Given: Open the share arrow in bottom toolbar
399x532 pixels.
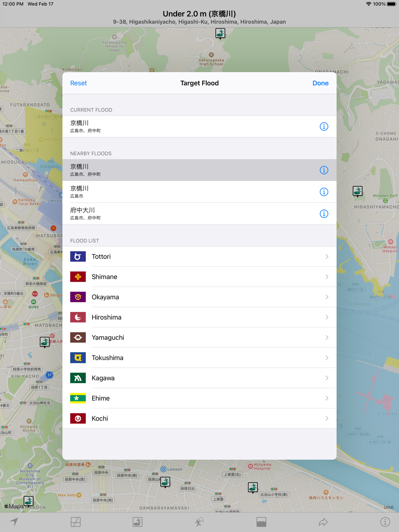Looking at the screenshot, I should tap(323, 522).
